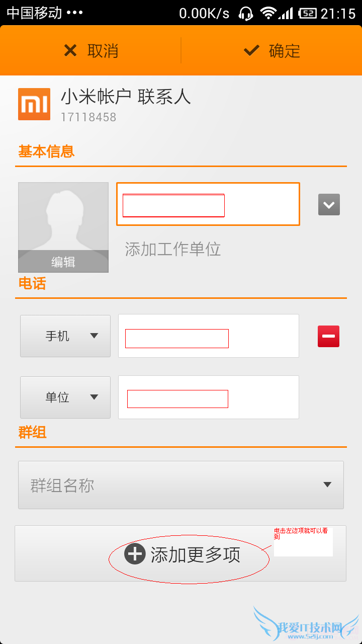
Task: Tap the Wi-Fi icon in status bar
Action: coord(269,13)
